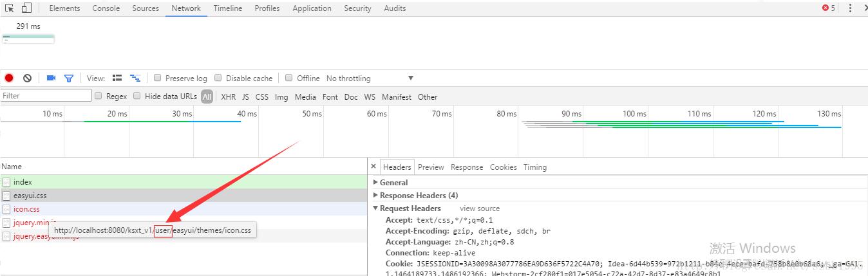The image size is (868, 276).
Task: Switch to list view icon
Action: 117,78
